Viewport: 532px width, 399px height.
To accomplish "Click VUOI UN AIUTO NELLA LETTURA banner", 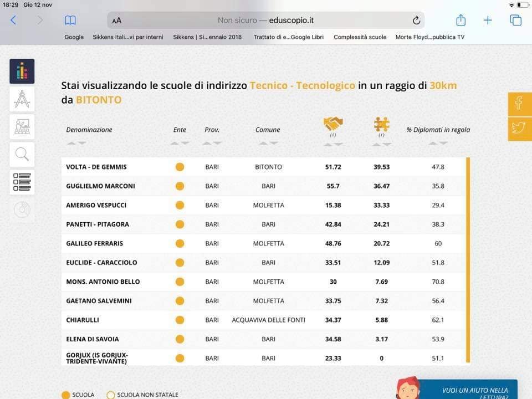I will pos(468,390).
